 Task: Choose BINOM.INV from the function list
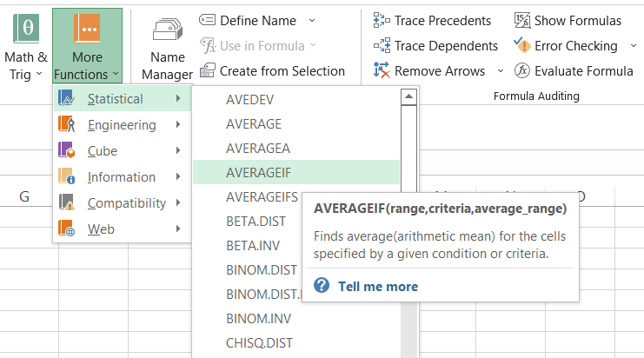(x=256, y=318)
